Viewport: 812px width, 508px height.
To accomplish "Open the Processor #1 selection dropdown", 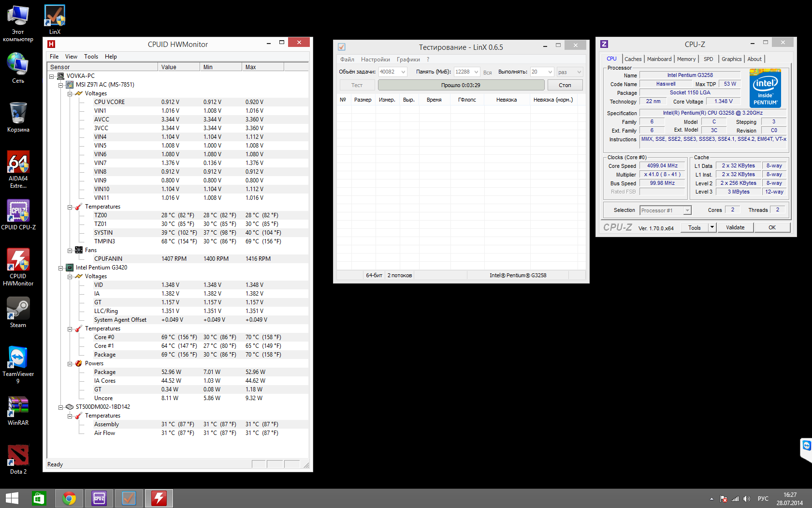I will click(x=687, y=210).
